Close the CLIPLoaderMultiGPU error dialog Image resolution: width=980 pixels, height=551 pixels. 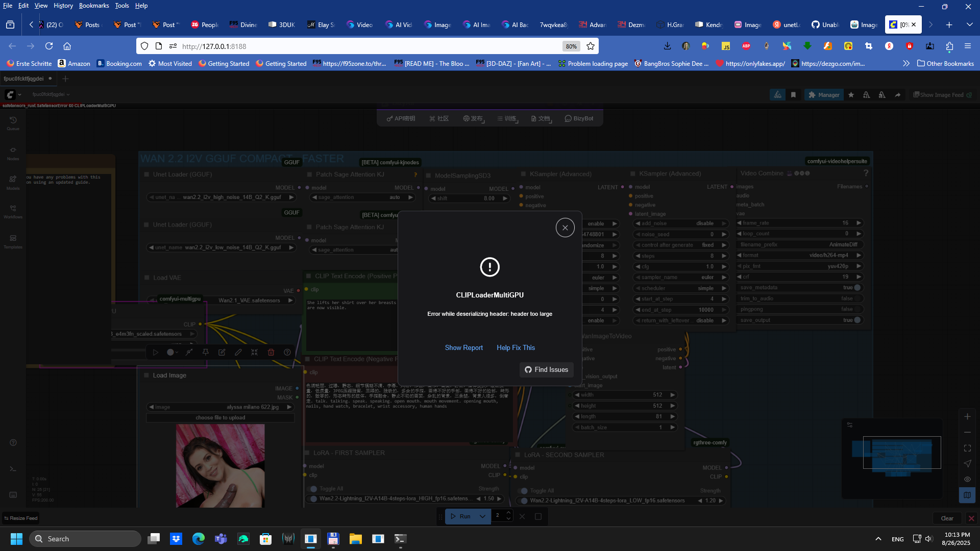[x=565, y=228]
